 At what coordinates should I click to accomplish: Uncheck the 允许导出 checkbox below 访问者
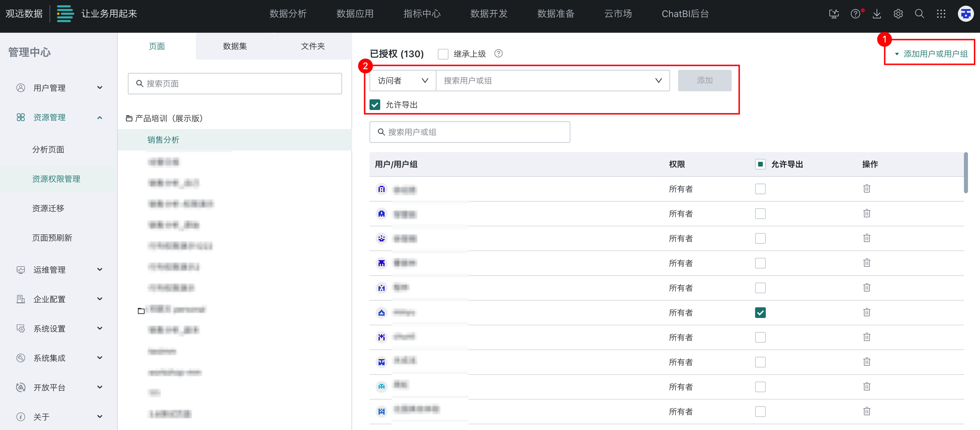(375, 105)
